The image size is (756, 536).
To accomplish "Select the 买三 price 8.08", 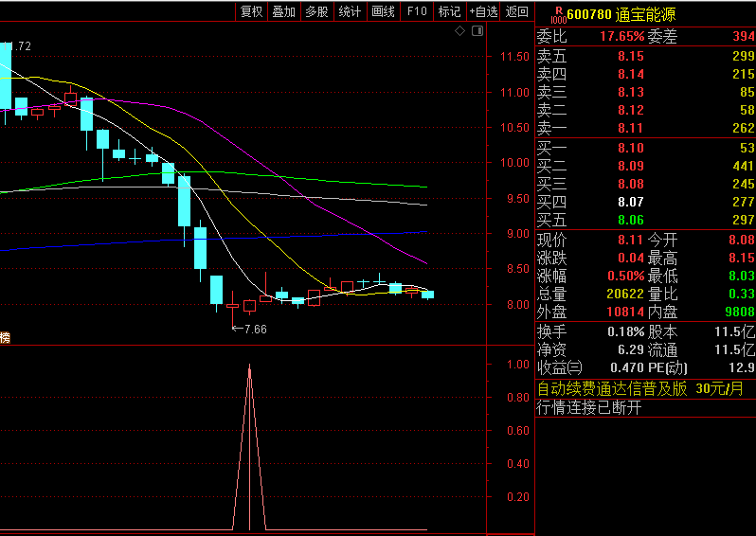I will [631, 184].
